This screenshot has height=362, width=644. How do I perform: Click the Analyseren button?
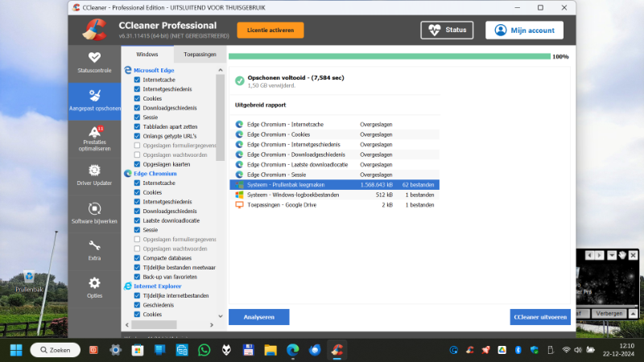258,317
